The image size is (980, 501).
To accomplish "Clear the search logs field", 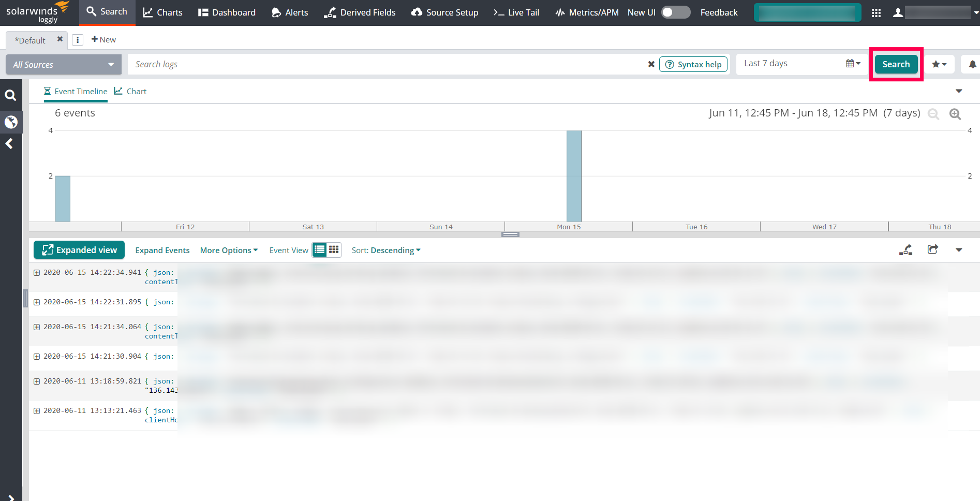I will click(x=651, y=64).
